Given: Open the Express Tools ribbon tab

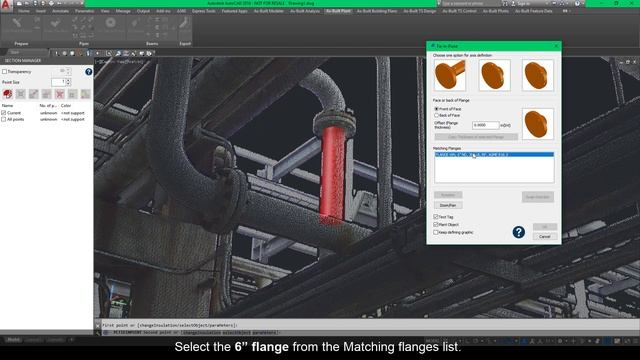Looking at the screenshot, I should 203,11.
